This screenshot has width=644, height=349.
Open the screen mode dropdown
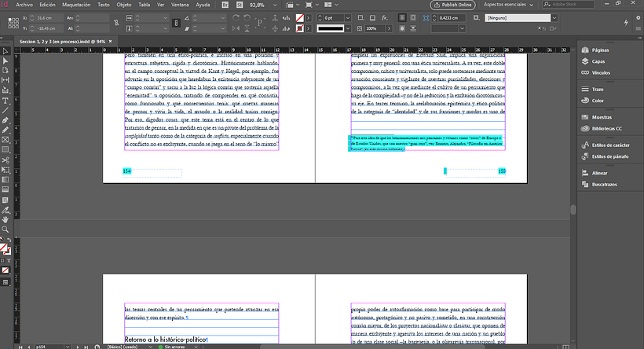tap(311, 5)
